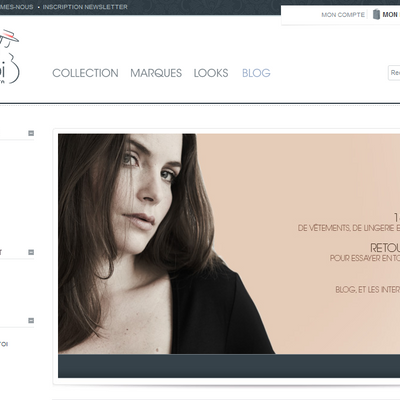This screenshot has height=400, width=400.
Task: Collapse the third sidebar section
Action: coord(31,320)
